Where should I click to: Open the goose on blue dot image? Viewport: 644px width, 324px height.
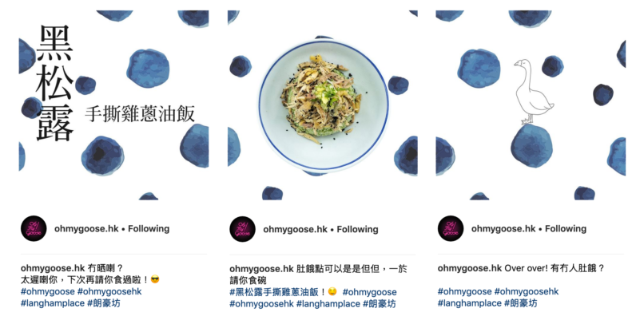click(x=531, y=105)
